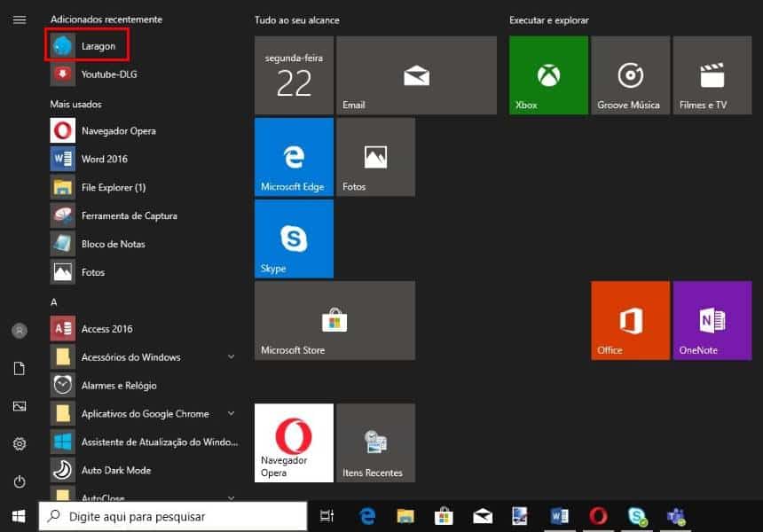Viewport: 763px width, 532px height.
Task: Open the Fotos tile
Action: click(375, 157)
